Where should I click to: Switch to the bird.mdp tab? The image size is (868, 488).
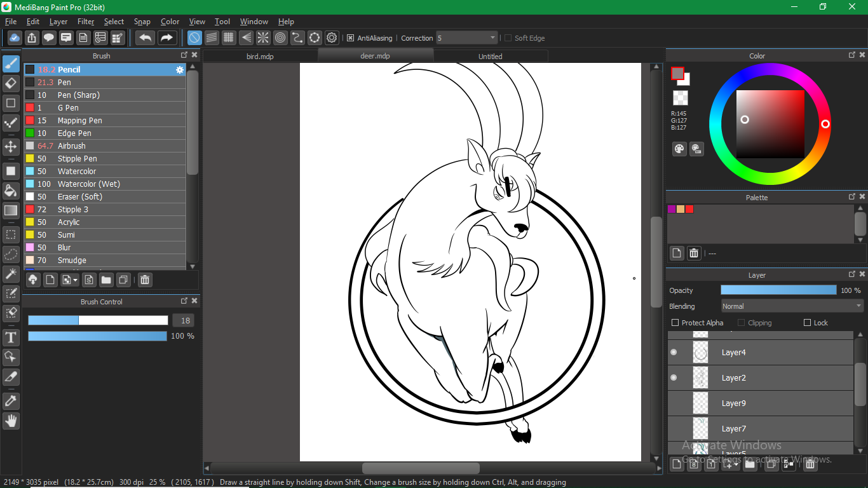point(260,57)
